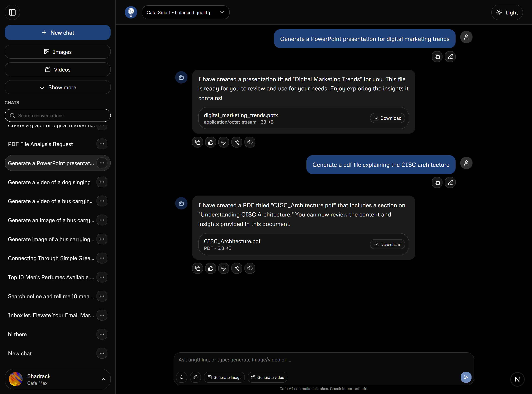Open options for PDF File Analysis Request
This screenshot has height=394, width=532.
coord(102,144)
